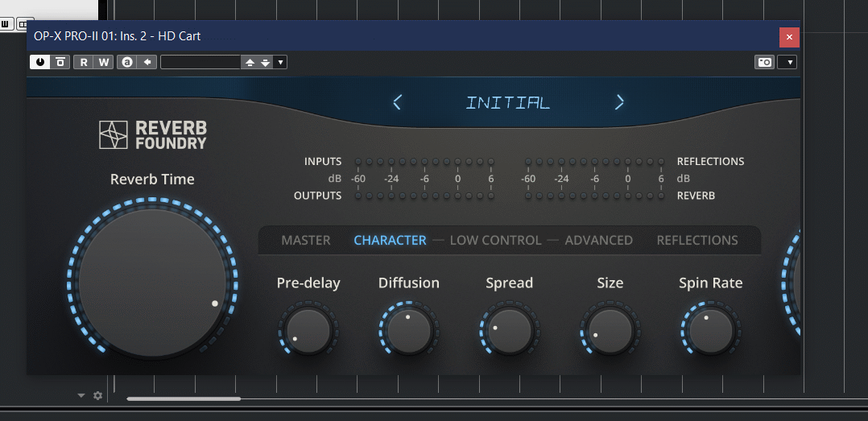The height and width of the screenshot is (421, 868).
Task: Go to previous preset using left chevron
Action: click(397, 102)
